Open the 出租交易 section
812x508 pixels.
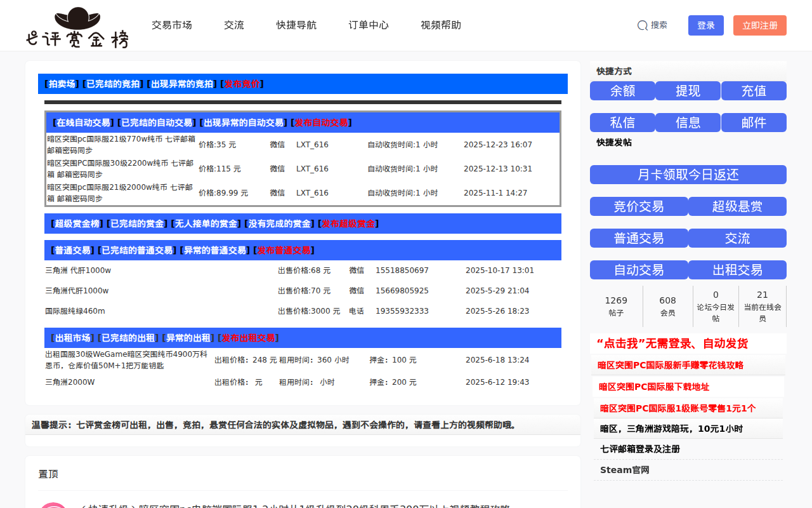(737, 269)
